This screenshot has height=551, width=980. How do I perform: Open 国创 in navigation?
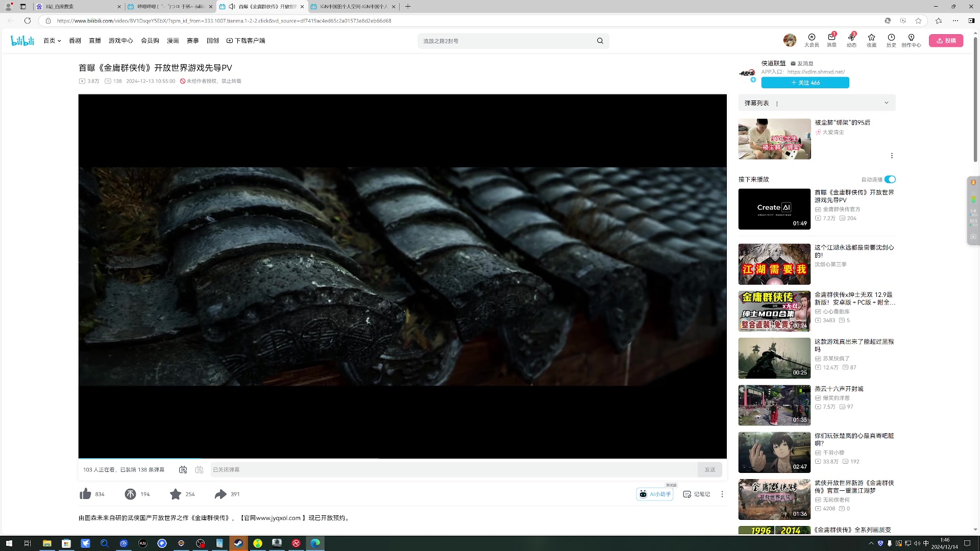pos(213,41)
